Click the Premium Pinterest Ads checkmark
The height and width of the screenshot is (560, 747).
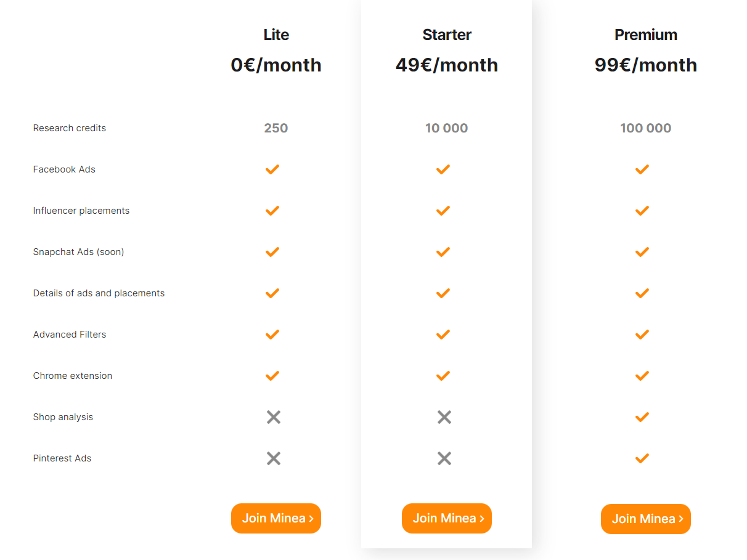(642, 458)
